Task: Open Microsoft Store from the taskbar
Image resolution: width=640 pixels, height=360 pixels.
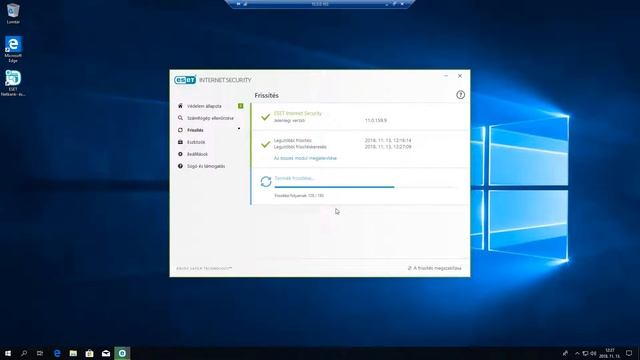Action: click(89, 353)
